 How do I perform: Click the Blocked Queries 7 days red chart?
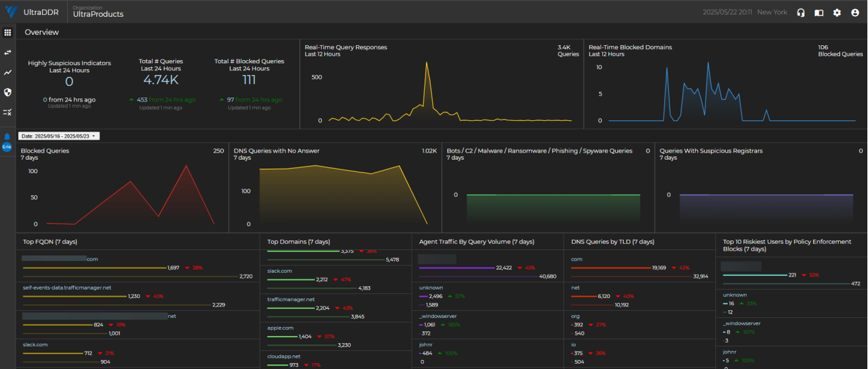click(x=123, y=194)
